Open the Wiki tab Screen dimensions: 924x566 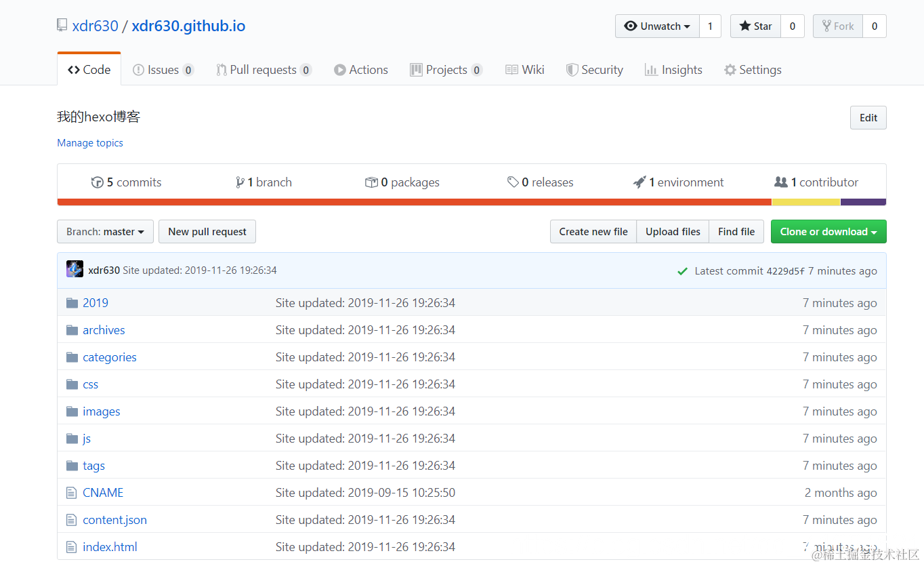[x=525, y=70]
